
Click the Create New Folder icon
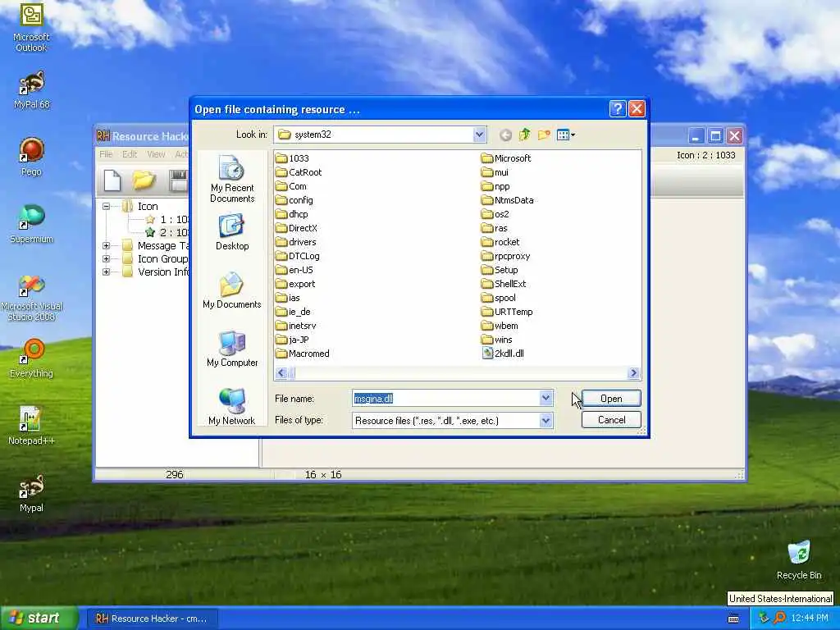point(544,135)
